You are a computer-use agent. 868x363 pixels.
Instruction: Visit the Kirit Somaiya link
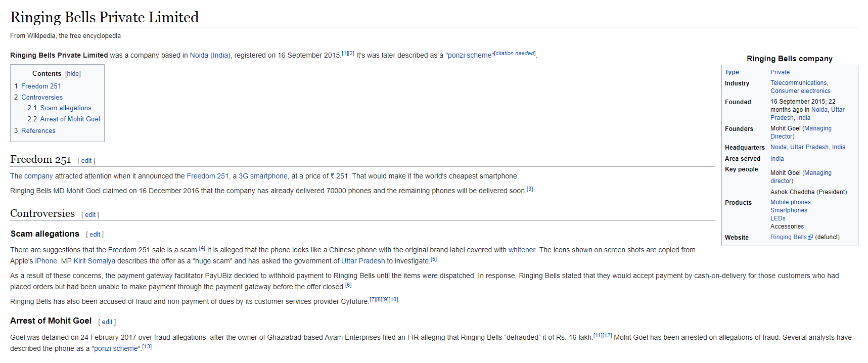95,261
